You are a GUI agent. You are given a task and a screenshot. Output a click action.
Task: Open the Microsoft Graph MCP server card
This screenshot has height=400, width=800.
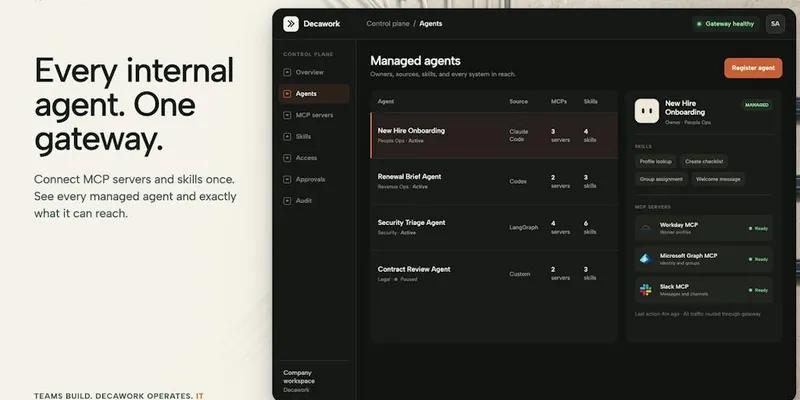(704, 259)
